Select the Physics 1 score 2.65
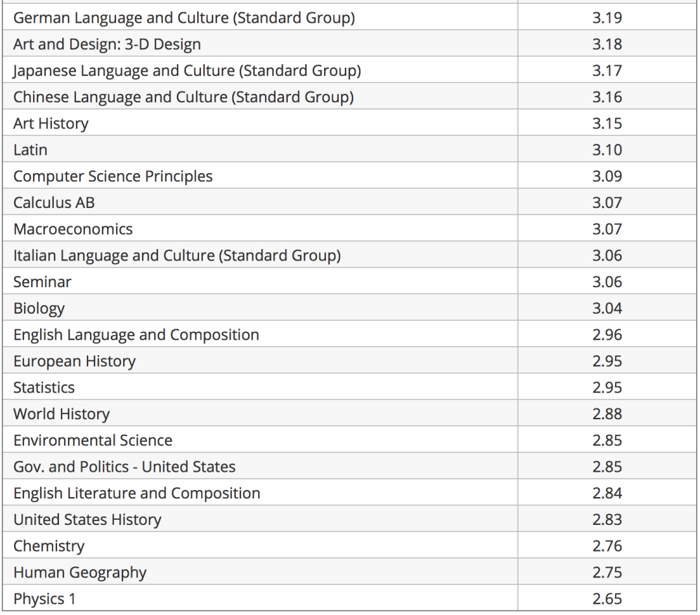The image size is (700, 615). (607, 599)
